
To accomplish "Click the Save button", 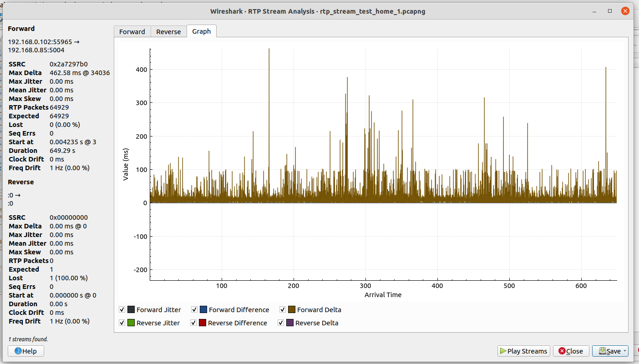I will pyautogui.click(x=610, y=351).
